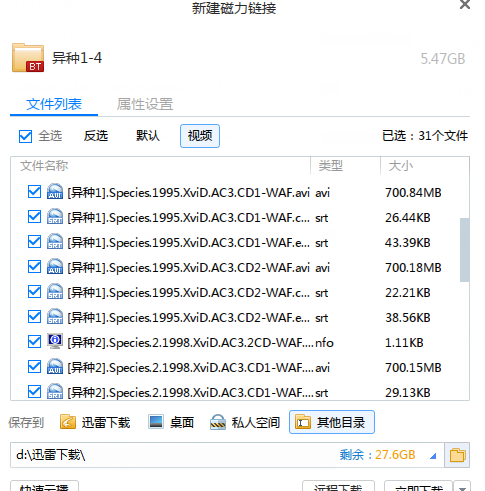The height and width of the screenshot is (491, 485).
Task: Uncheck the 700.18MB CD2-WAF.avi file
Action: [x=34, y=267]
